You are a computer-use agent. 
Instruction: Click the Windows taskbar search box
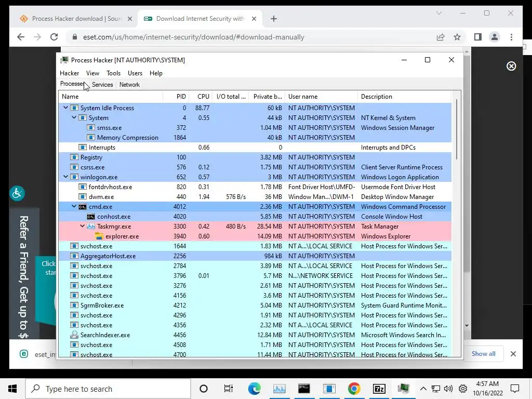click(108, 389)
